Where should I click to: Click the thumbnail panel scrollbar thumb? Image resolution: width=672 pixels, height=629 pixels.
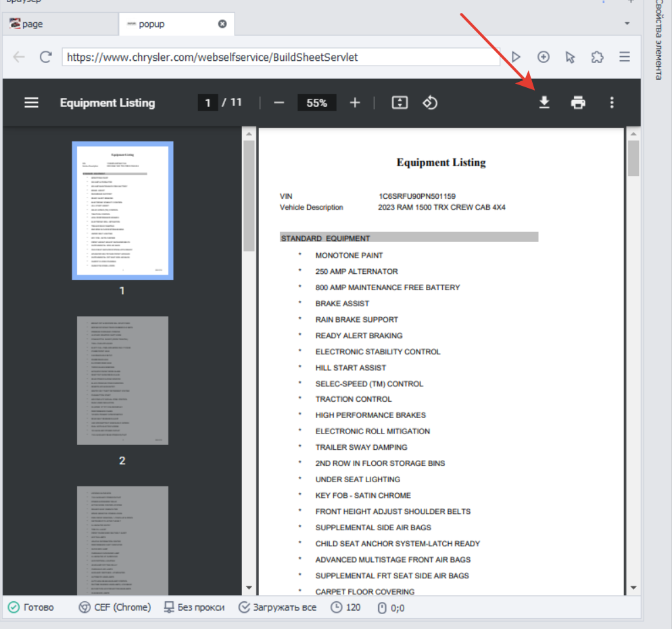click(249, 196)
